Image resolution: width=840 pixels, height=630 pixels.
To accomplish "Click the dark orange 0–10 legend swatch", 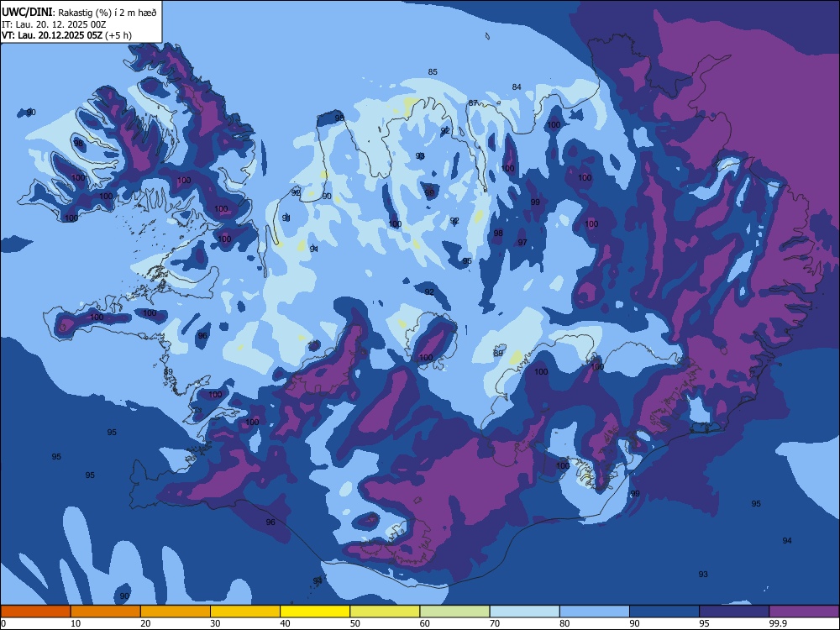I will 35,612.
